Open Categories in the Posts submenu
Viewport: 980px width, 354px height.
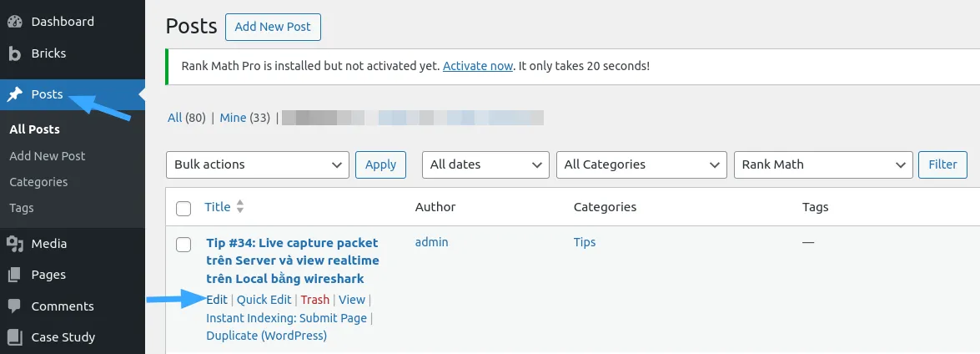(38, 182)
